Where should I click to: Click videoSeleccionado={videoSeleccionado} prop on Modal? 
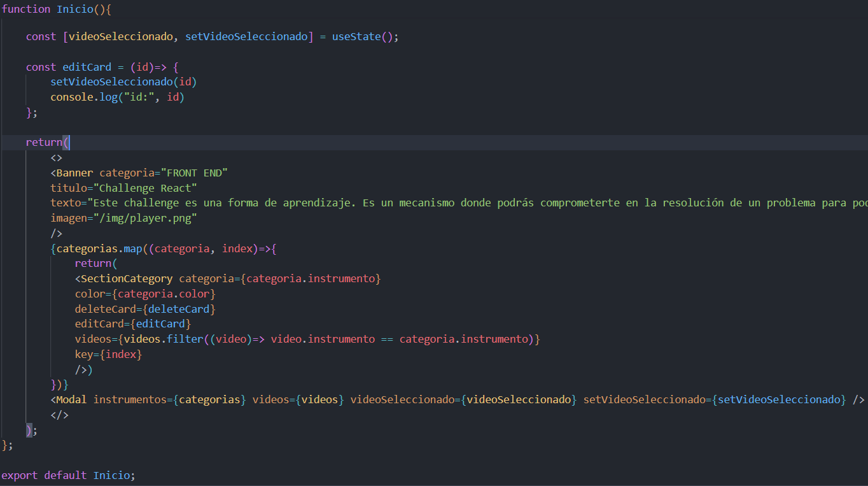point(463,400)
